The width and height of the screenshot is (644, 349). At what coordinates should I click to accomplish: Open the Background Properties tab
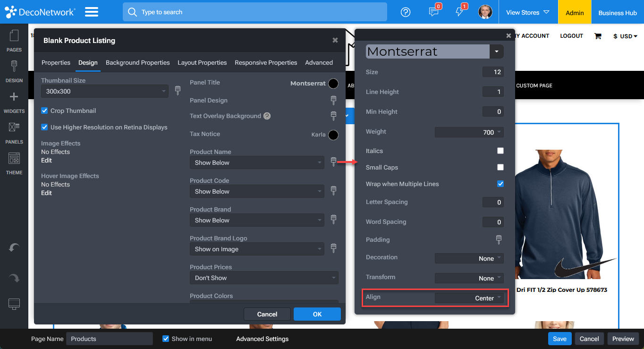[137, 62]
